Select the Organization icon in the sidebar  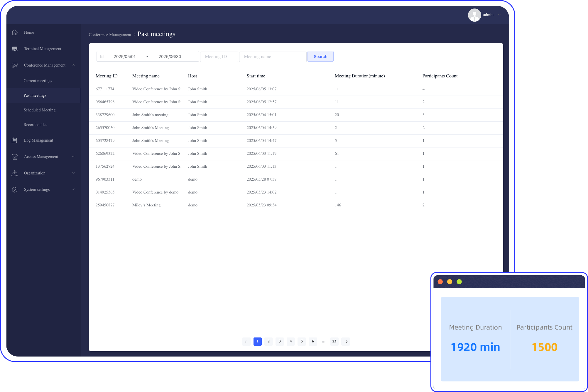(15, 173)
